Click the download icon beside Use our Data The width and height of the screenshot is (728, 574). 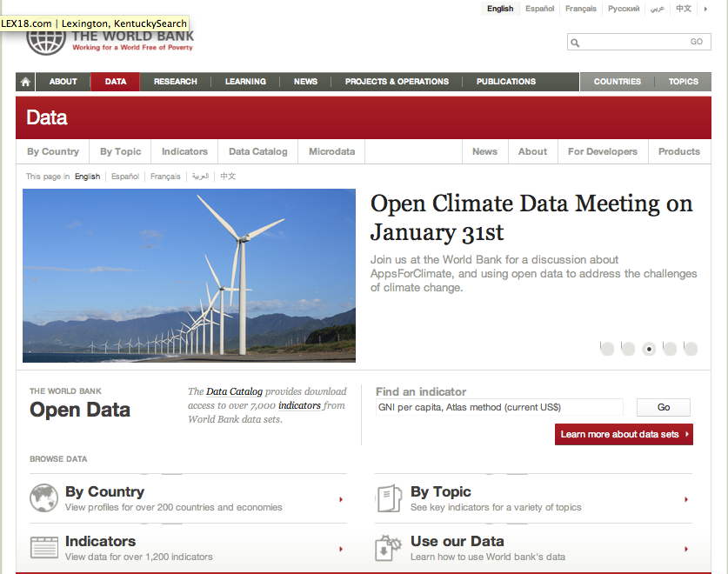point(388,548)
